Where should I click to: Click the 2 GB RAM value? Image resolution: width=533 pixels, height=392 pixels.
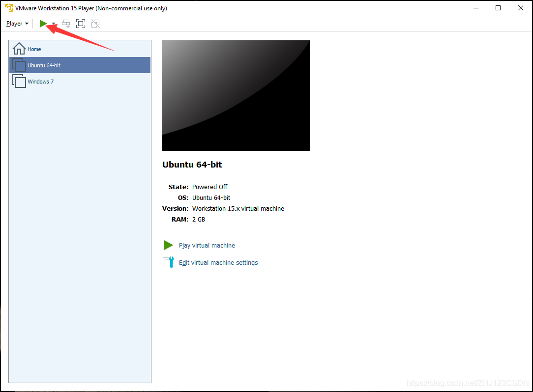[x=199, y=220]
